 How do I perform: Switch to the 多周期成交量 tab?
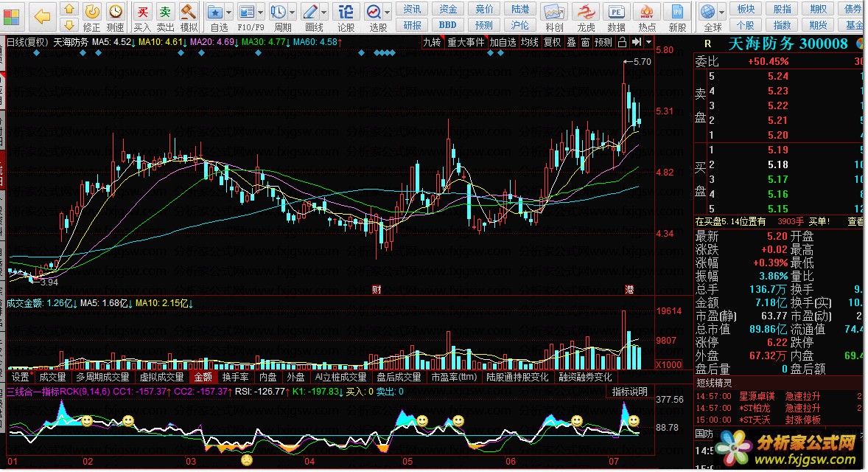pyautogui.click(x=102, y=378)
